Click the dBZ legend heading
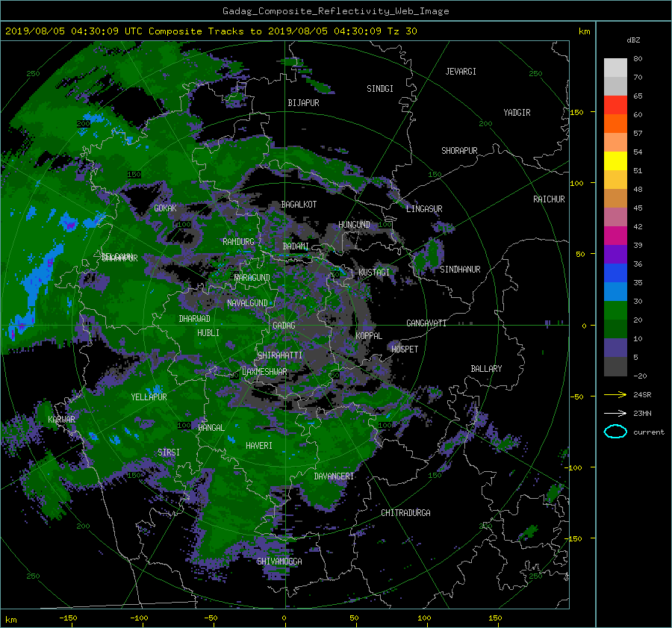Viewport: 672px width, 628px height. pyautogui.click(x=633, y=40)
